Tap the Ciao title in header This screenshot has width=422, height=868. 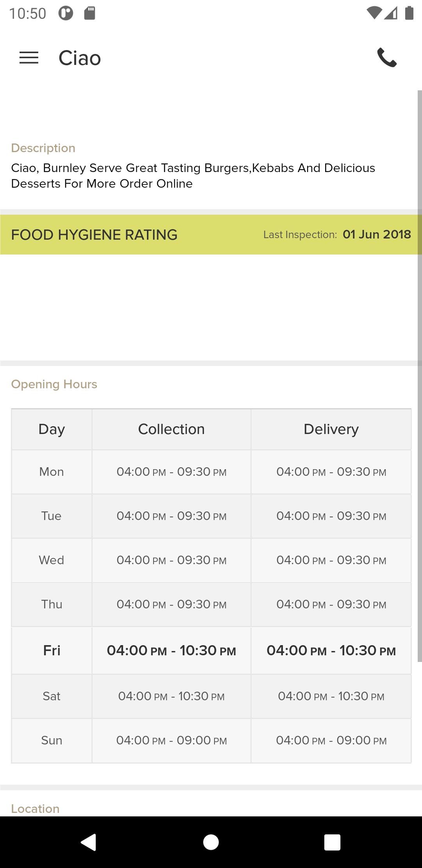[80, 58]
